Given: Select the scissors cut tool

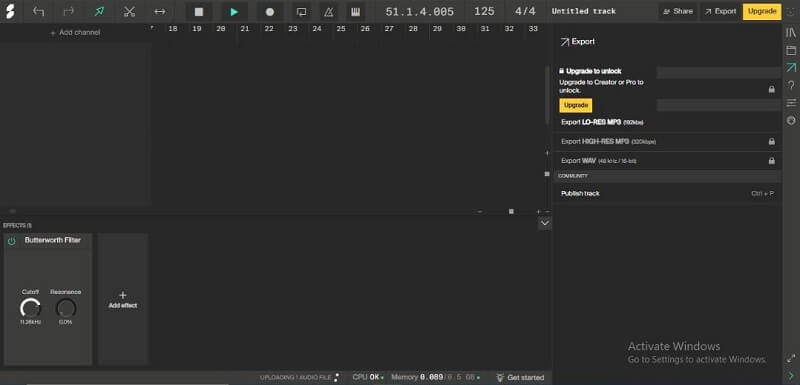Looking at the screenshot, I should pyautogui.click(x=130, y=11).
